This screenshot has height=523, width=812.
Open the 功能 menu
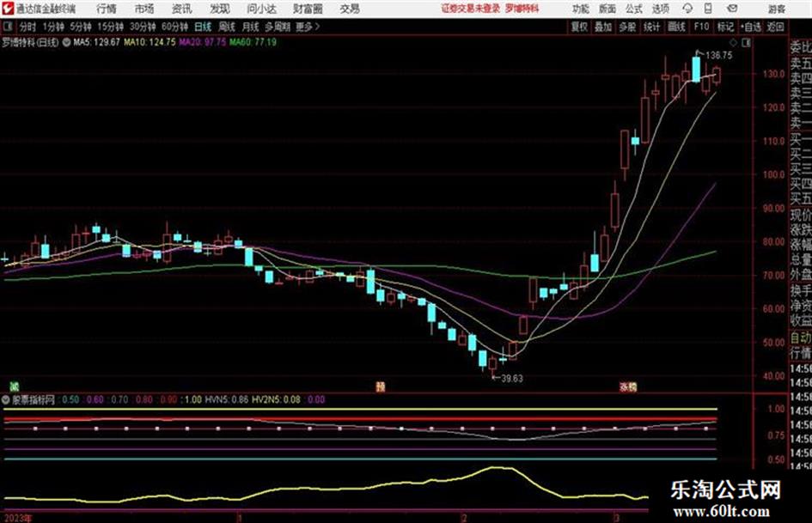click(x=581, y=9)
